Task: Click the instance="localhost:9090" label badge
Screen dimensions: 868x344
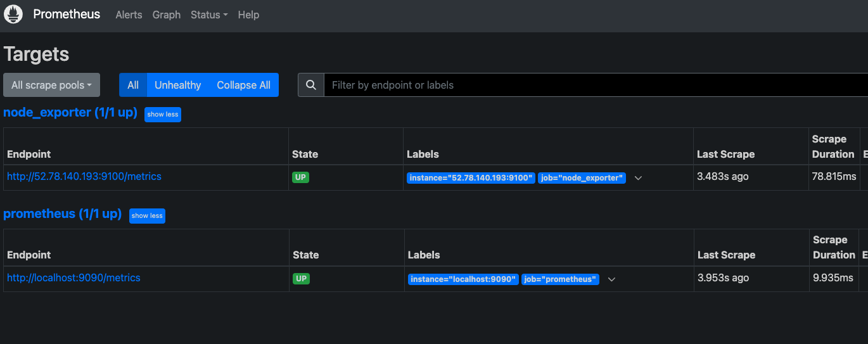Action: pyautogui.click(x=463, y=279)
